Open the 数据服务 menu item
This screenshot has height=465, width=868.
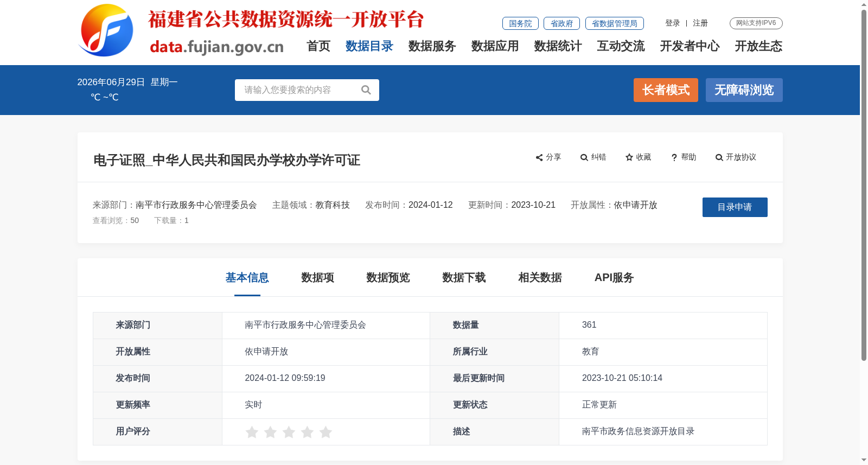click(x=432, y=46)
